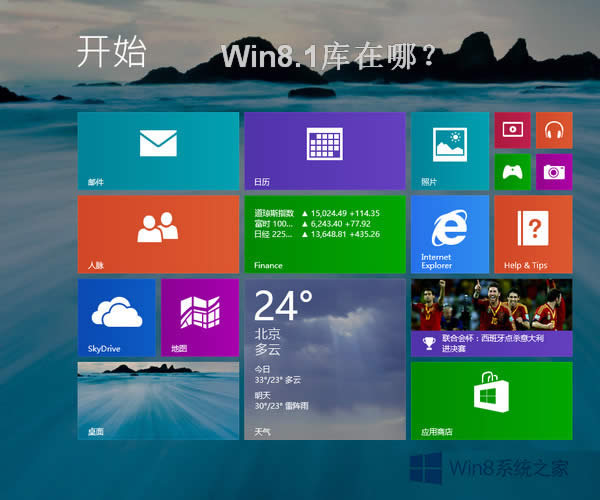Open the Weather tile showing 24° 北京
The width and height of the screenshot is (600, 500).
325,359
